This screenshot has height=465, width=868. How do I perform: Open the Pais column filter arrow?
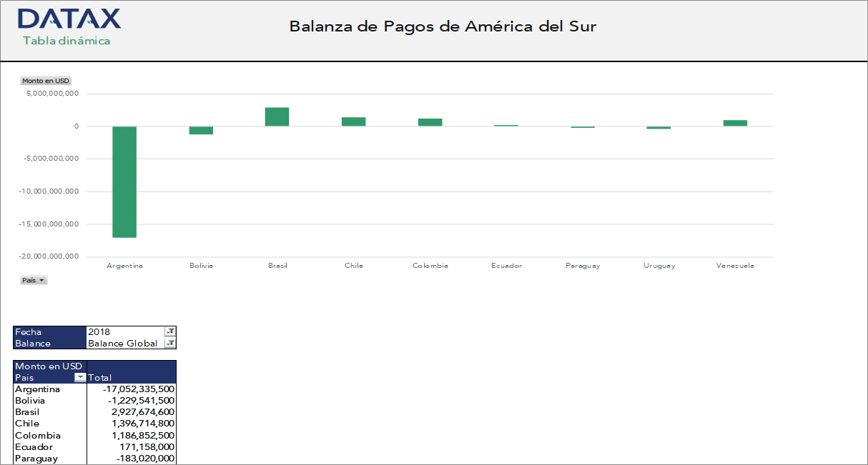(x=79, y=378)
